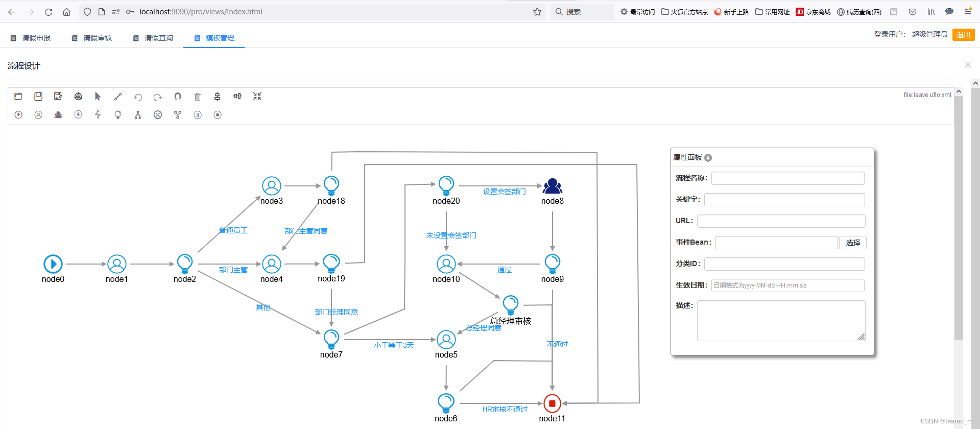Open the 请假审核 tab
This screenshot has width=980, height=429.
click(92, 38)
